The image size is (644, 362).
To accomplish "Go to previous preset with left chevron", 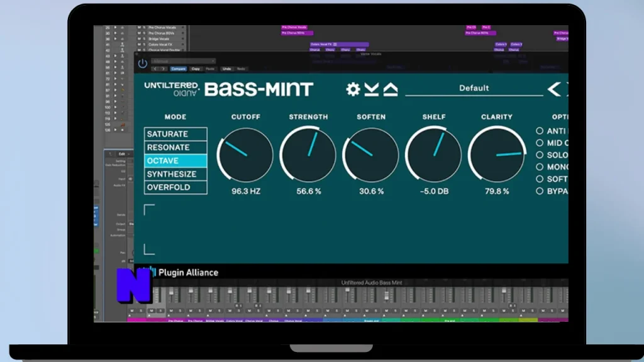I will point(554,89).
